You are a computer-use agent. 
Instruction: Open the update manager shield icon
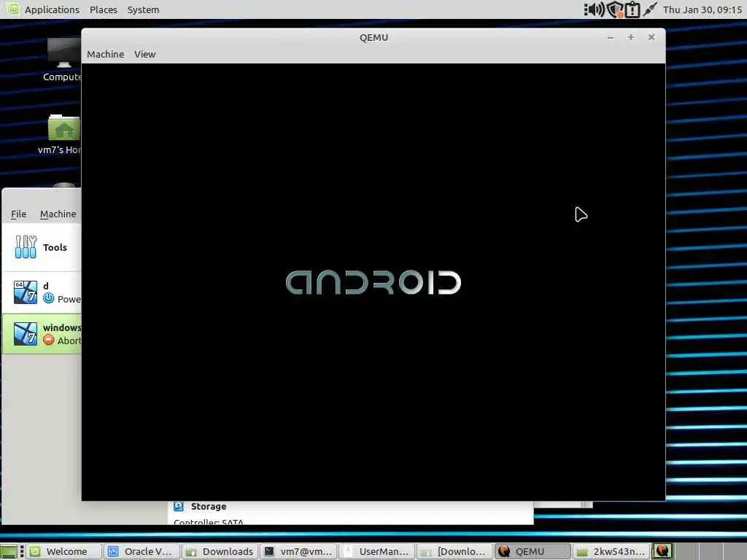[x=616, y=9]
